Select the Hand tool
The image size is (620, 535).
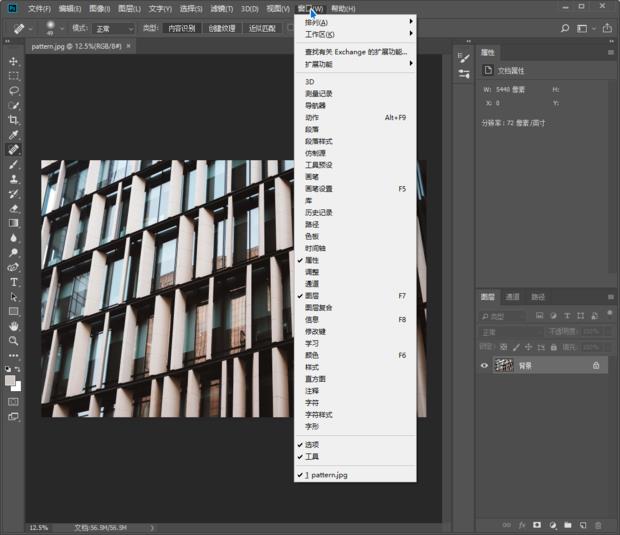[14, 326]
